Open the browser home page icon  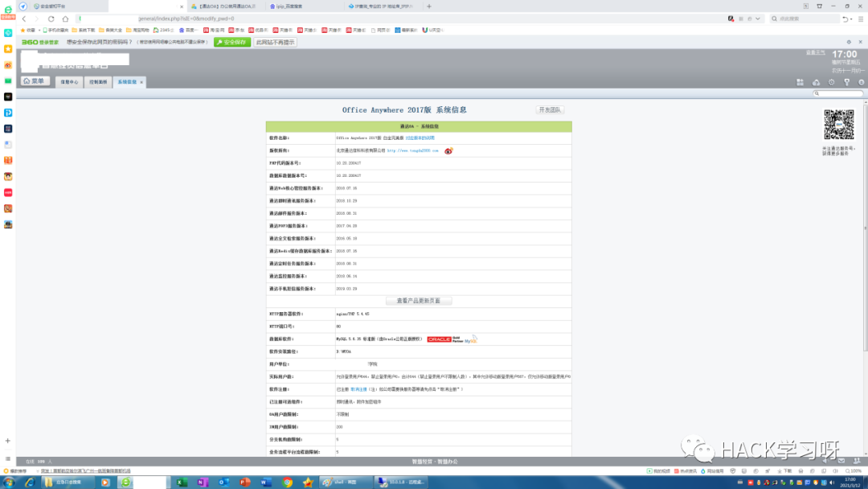pyautogui.click(x=65, y=18)
